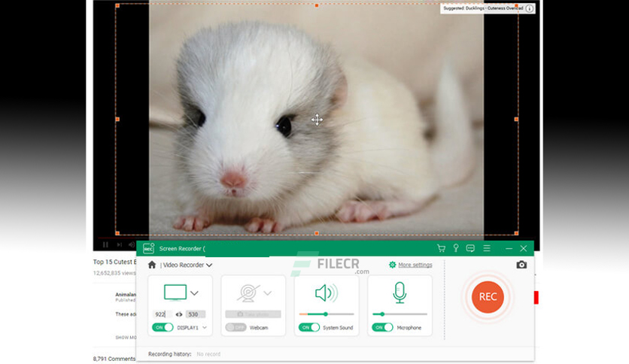Screen dimensions: 629x364
Task: Click the top-left corner region handle
Action: click(x=117, y=5)
